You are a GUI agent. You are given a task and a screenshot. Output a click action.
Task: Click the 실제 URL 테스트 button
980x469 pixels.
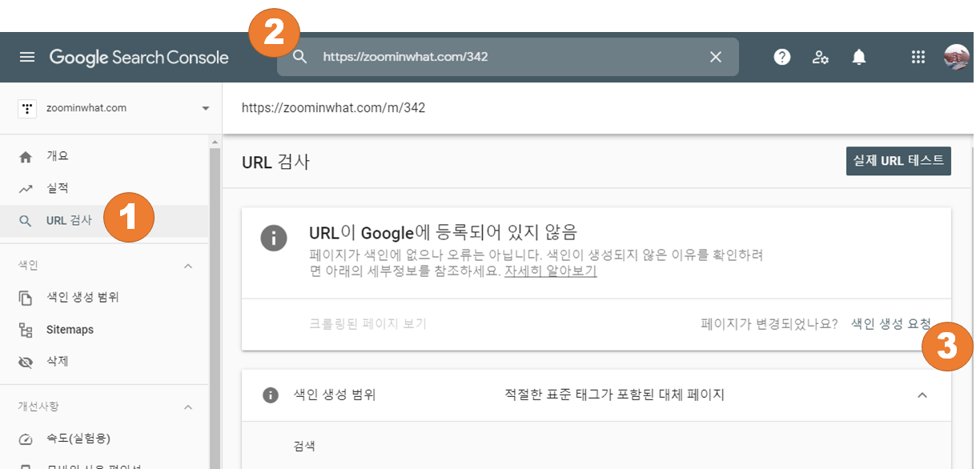[898, 161]
